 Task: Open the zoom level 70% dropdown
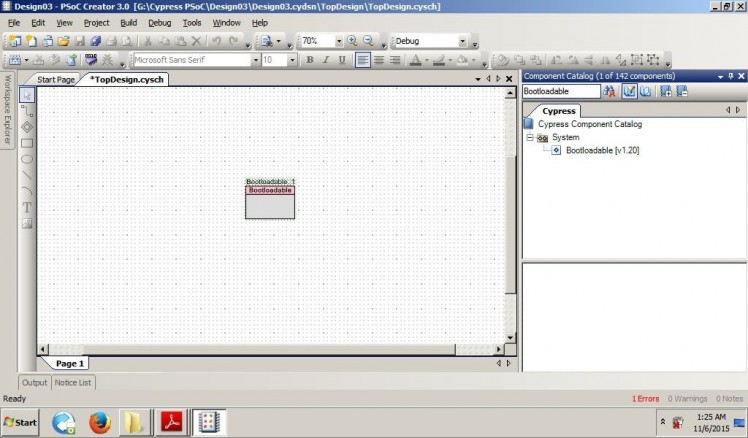[339, 42]
